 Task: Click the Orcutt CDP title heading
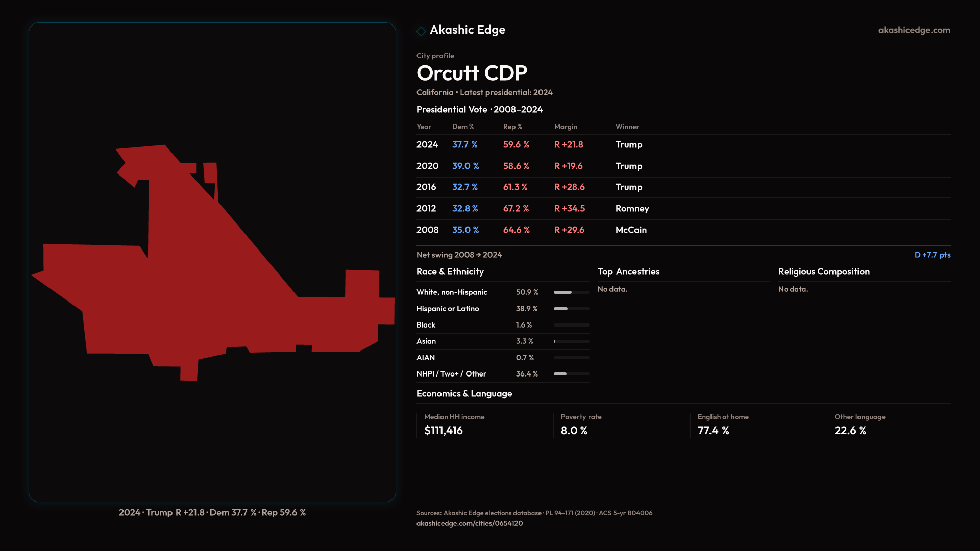[x=471, y=73]
